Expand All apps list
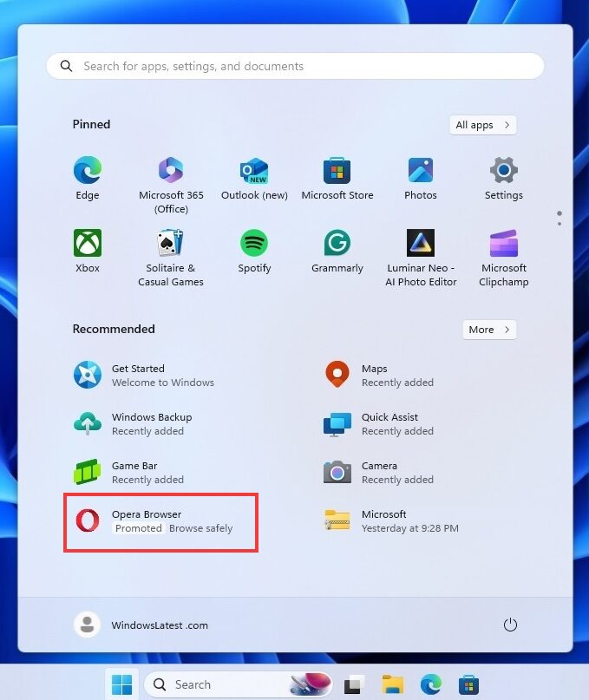This screenshot has width=589, height=700. click(482, 125)
